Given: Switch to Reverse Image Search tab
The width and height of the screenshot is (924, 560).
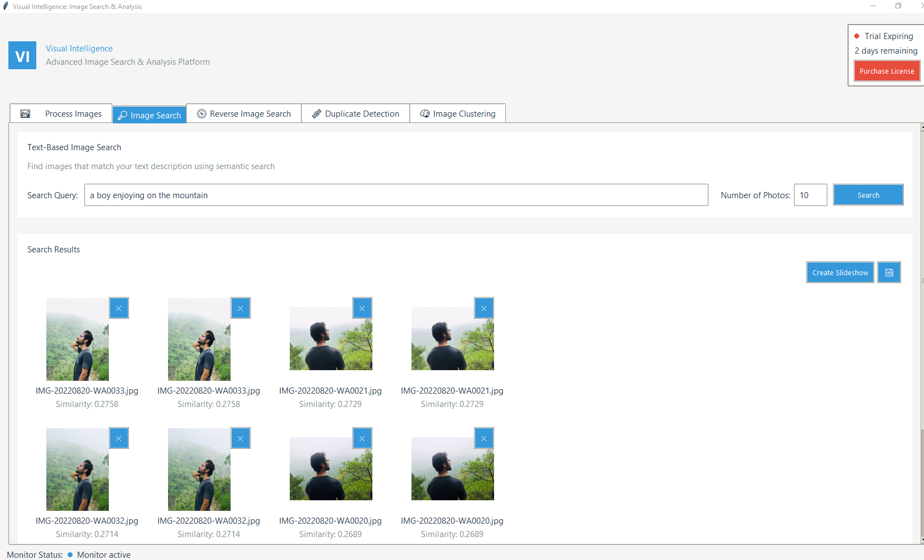Looking at the screenshot, I should pyautogui.click(x=244, y=113).
